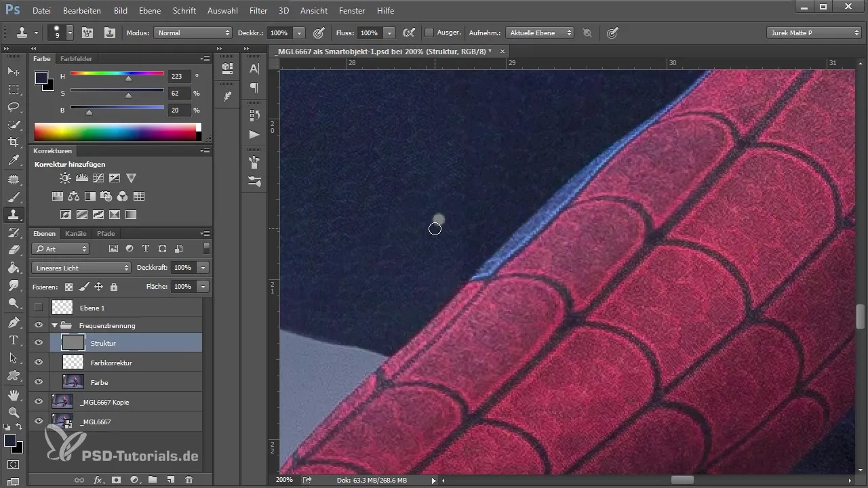
Task: Select the Crop tool
Action: click(13, 143)
